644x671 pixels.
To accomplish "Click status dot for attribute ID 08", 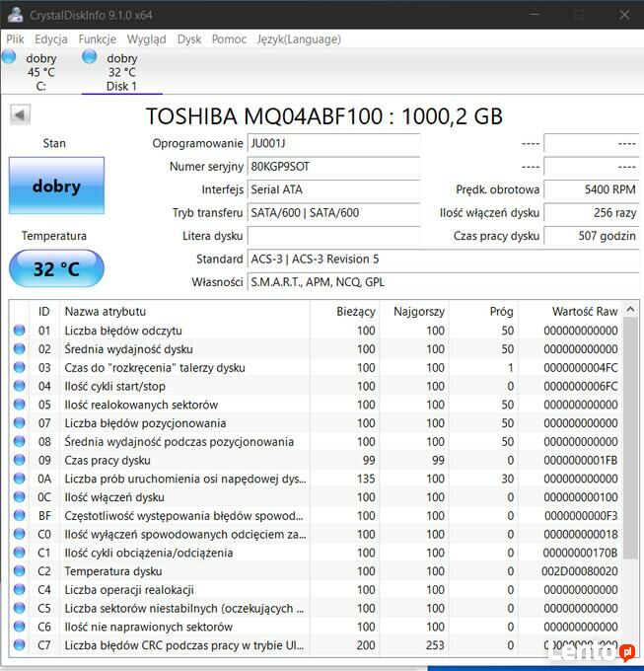I will click(20, 441).
